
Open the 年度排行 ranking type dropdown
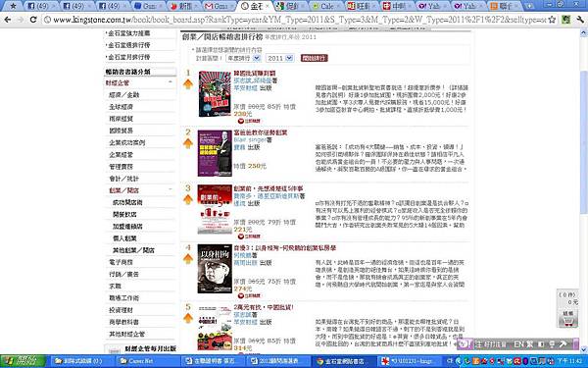point(243,58)
